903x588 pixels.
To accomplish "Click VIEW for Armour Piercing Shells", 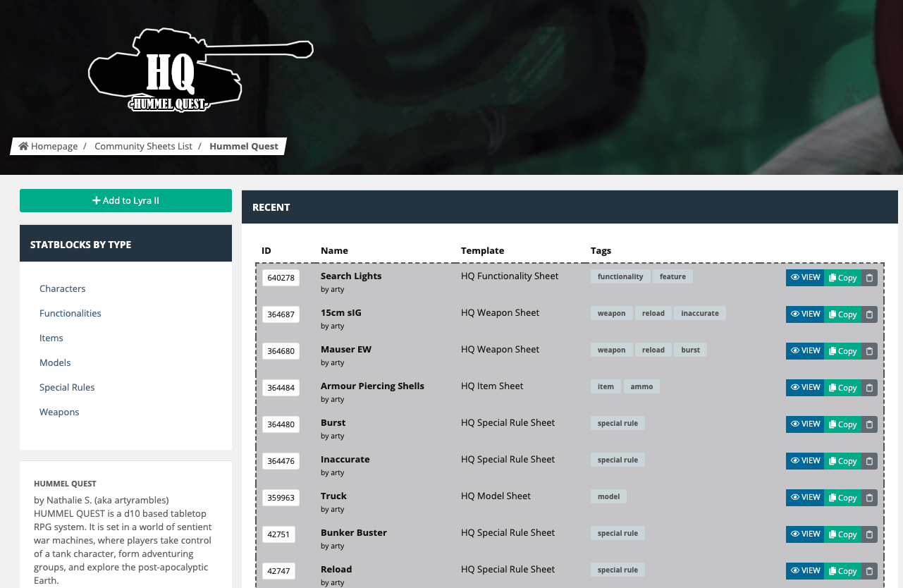I will (x=804, y=387).
